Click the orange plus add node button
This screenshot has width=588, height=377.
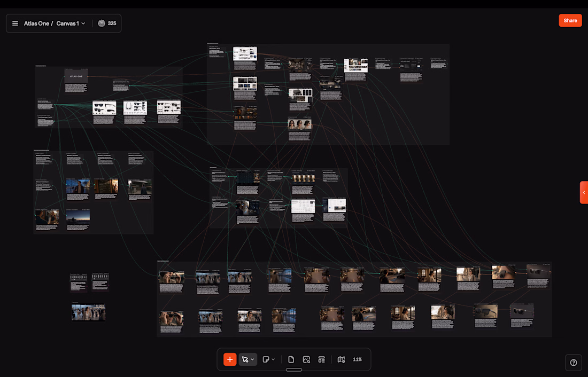[x=230, y=359]
